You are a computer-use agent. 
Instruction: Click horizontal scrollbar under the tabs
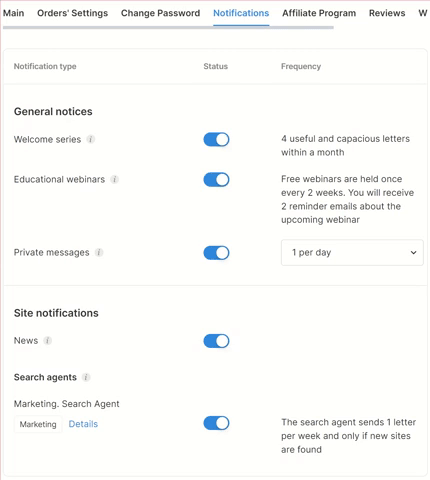click(x=168, y=28)
